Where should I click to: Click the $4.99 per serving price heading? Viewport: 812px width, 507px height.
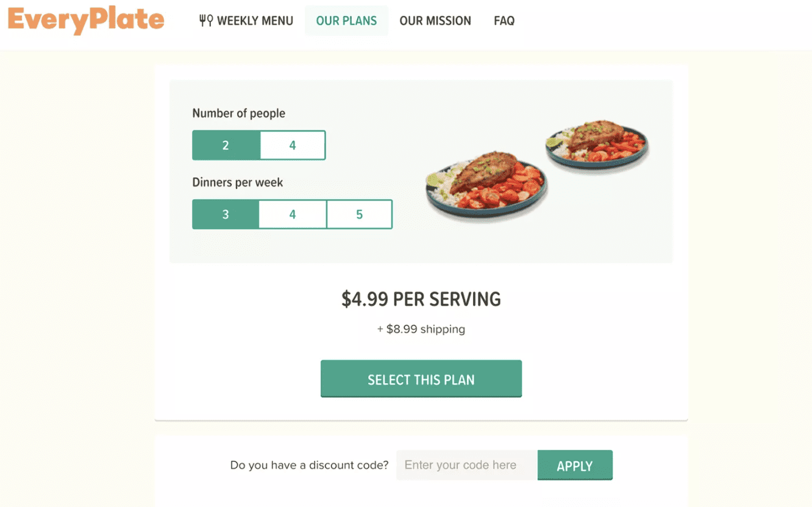(421, 299)
